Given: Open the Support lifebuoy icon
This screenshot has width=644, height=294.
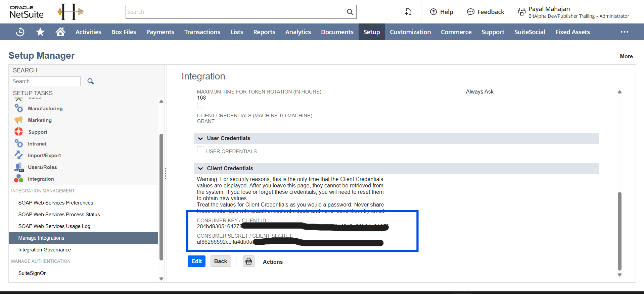Looking at the screenshot, I should click(x=19, y=132).
